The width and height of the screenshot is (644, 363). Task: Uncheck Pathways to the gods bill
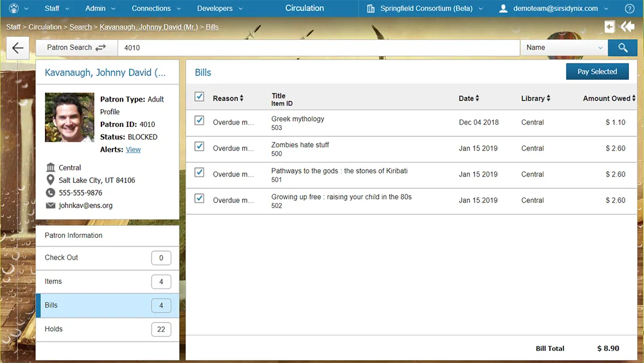(199, 172)
